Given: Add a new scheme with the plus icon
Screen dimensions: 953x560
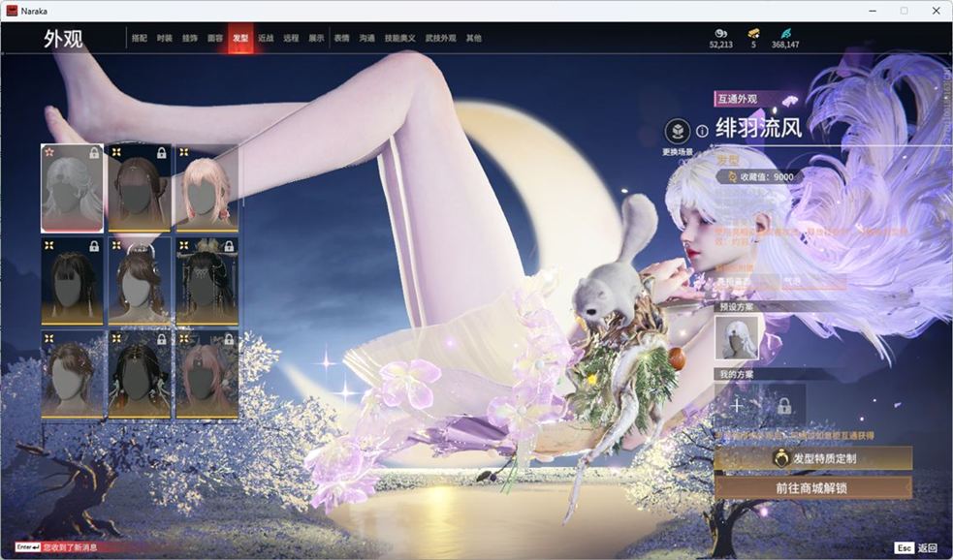Looking at the screenshot, I should (737, 405).
